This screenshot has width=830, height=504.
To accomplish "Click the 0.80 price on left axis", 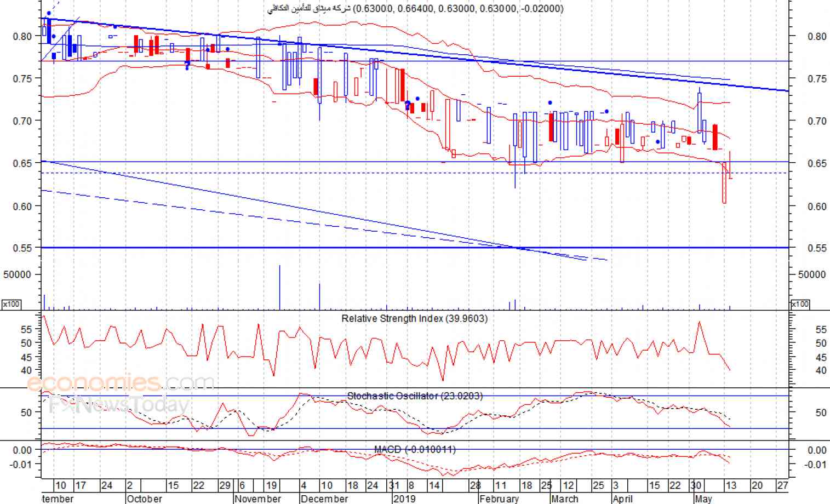I will [22, 36].
